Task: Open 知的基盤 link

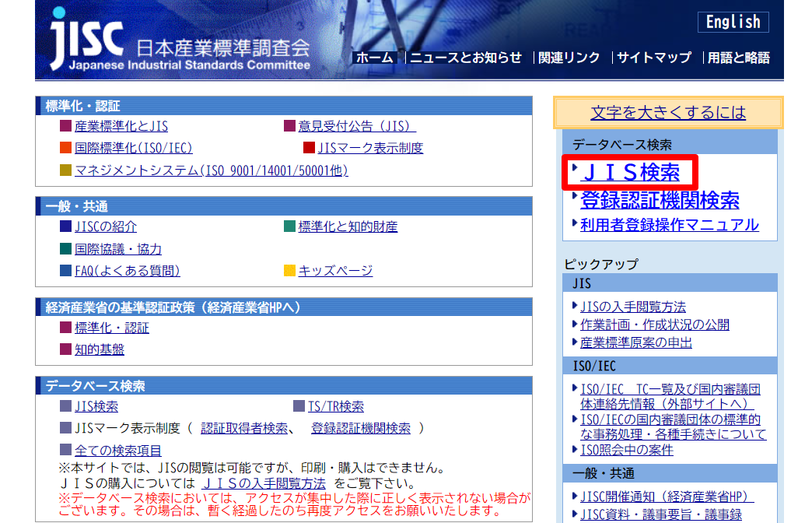Action: pos(100,349)
